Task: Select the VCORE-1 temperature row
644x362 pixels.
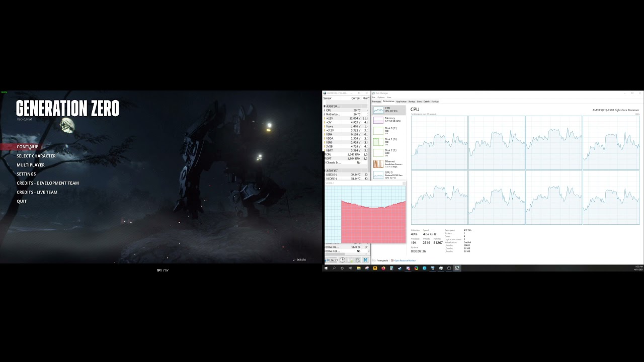Action: pos(345,178)
